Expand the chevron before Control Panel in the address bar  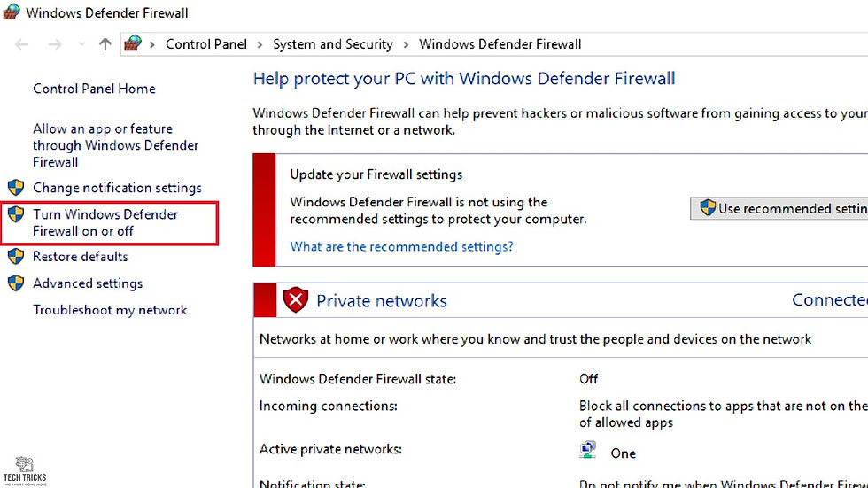[152, 45]
